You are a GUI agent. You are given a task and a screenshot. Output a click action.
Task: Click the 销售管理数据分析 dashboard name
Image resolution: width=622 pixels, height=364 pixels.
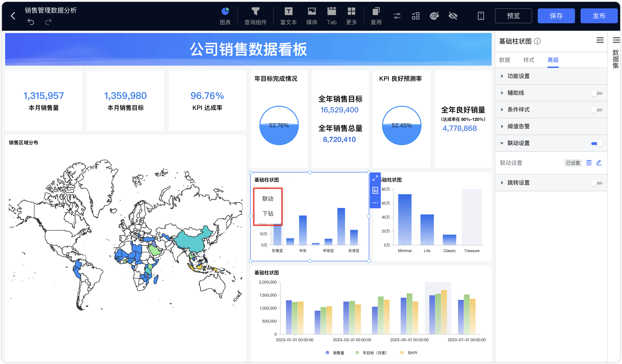pos(51,10)
